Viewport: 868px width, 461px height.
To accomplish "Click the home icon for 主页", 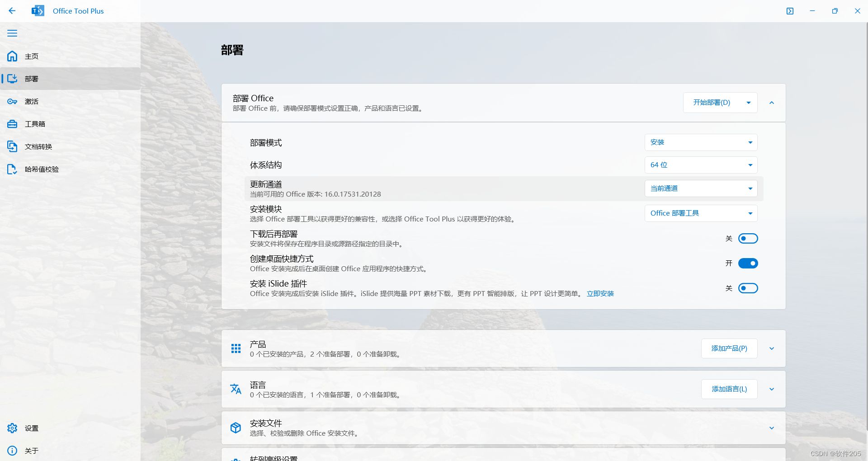I will (12, 56).
